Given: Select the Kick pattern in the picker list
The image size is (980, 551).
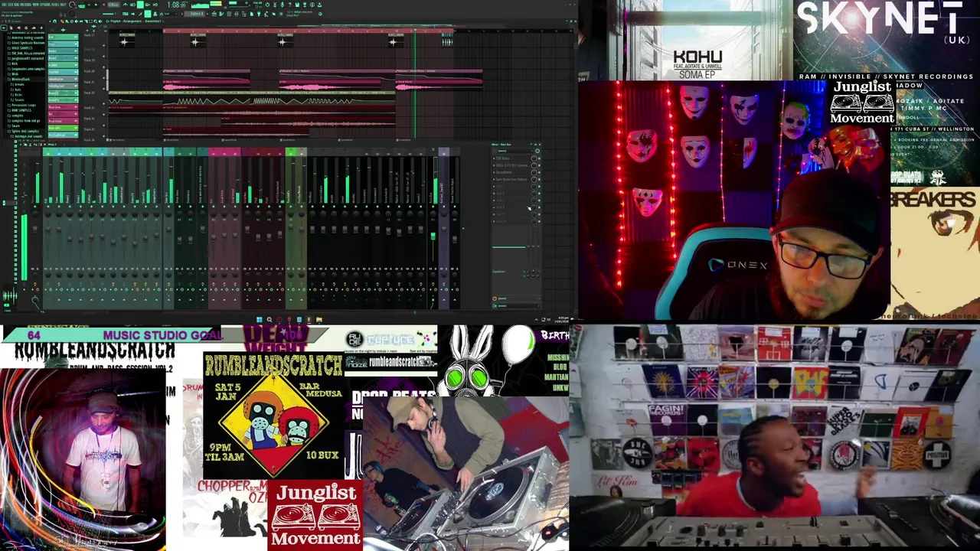Looking at the screenshot, I should coord(63,37).
